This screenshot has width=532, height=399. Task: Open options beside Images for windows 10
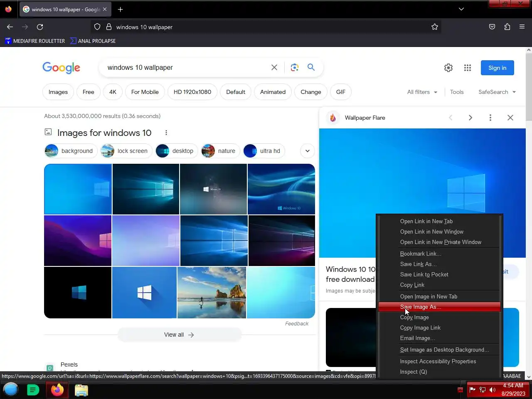166,133
